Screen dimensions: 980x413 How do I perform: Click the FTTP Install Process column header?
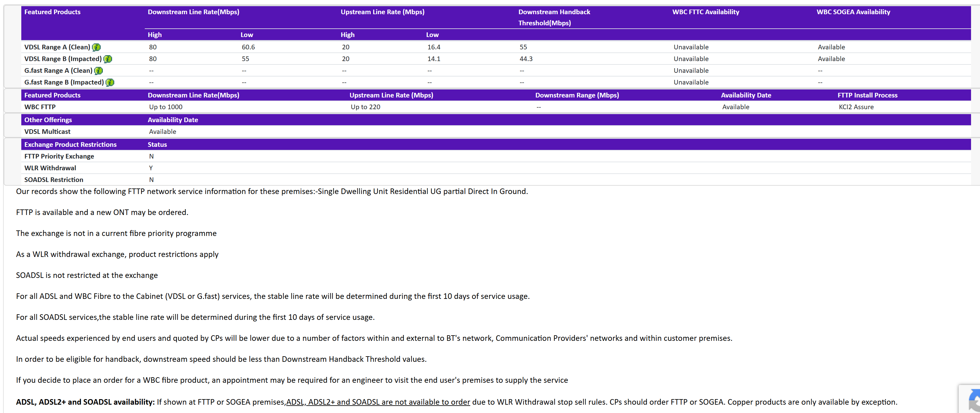[x=867, y=95]
